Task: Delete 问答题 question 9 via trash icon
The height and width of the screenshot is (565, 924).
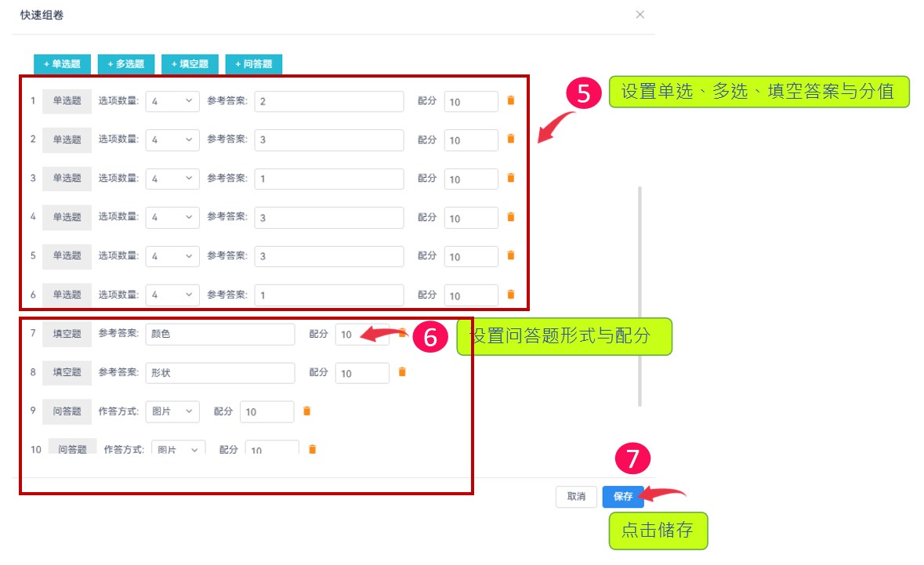Action: [x=306, y=411]
